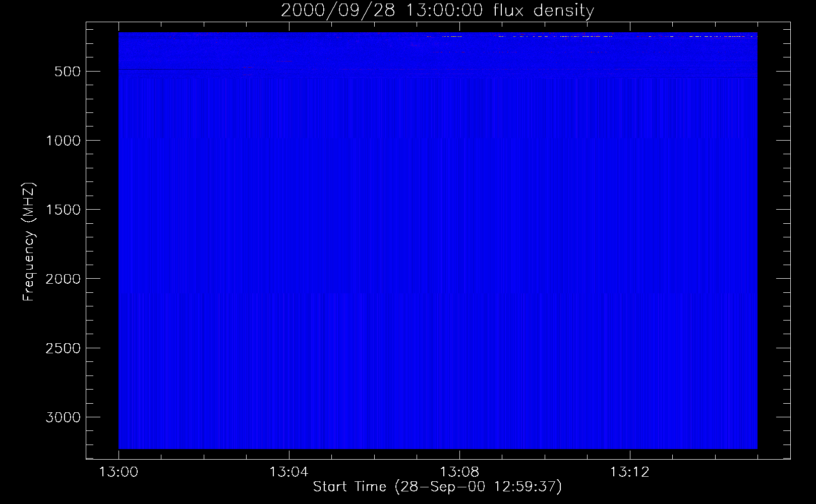Click the 'Frequency (MHZ)' axis label
816x504 pixels.
point(29,242)
